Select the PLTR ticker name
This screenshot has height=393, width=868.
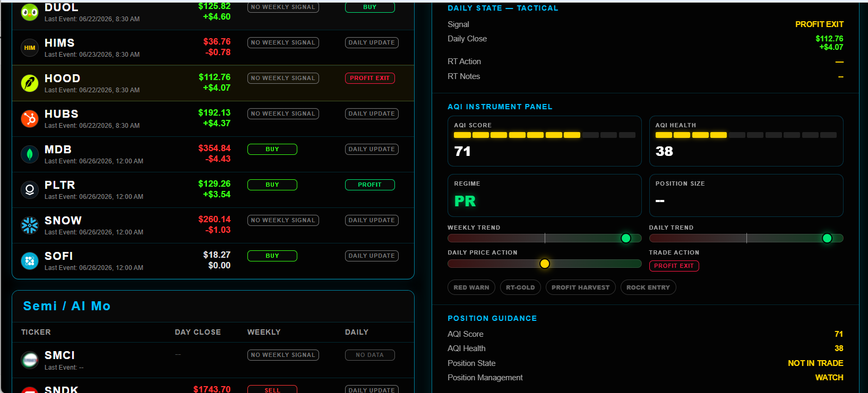coord(60,185)
